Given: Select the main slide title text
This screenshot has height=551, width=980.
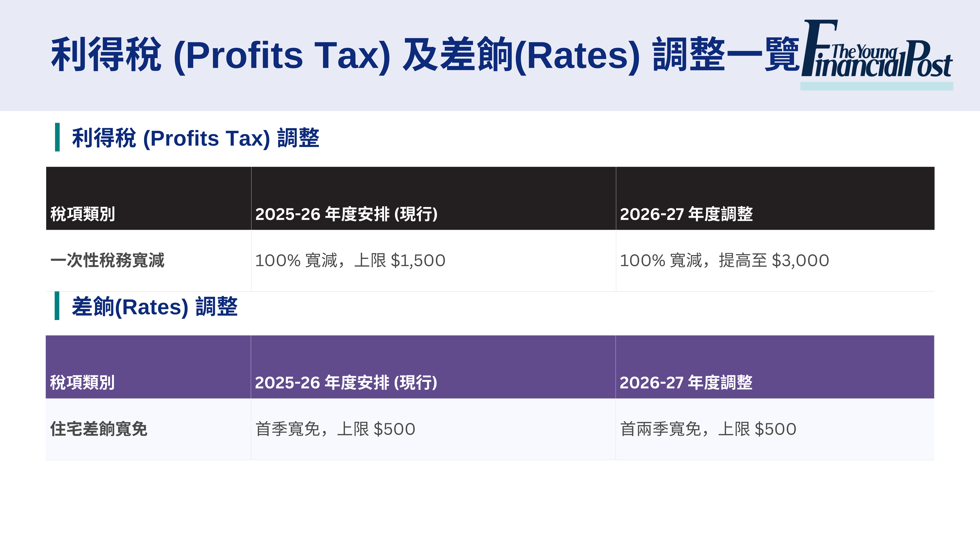Looking at the screenshot, I should (x=425, y=56).
